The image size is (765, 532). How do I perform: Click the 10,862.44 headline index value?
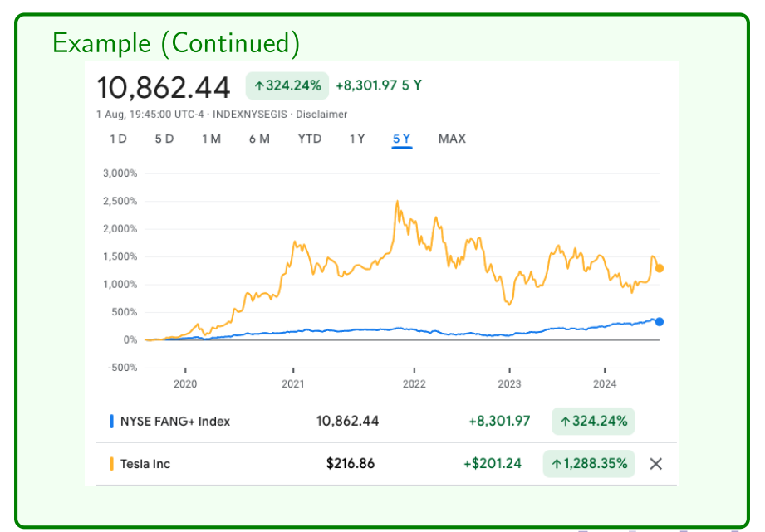[164, 87]
